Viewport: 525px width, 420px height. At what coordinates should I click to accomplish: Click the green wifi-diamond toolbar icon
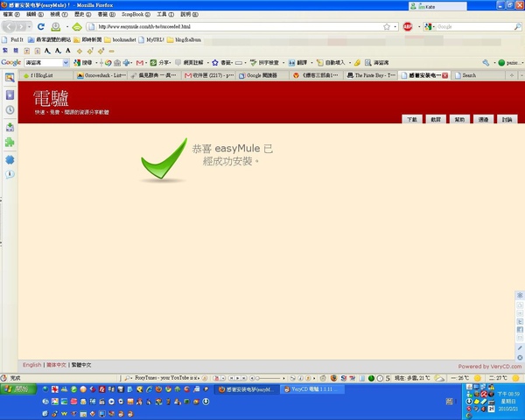pyautogui.click(x=77, y=26)
